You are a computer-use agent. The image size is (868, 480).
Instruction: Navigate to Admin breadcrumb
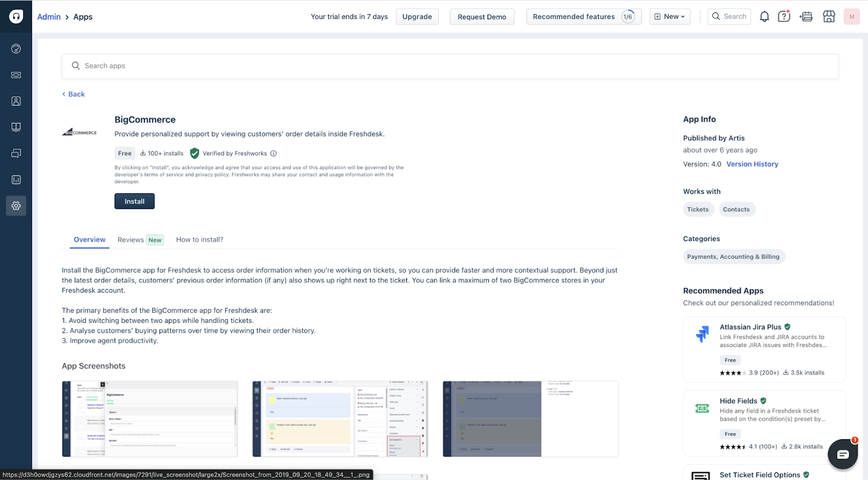(49, 17)
